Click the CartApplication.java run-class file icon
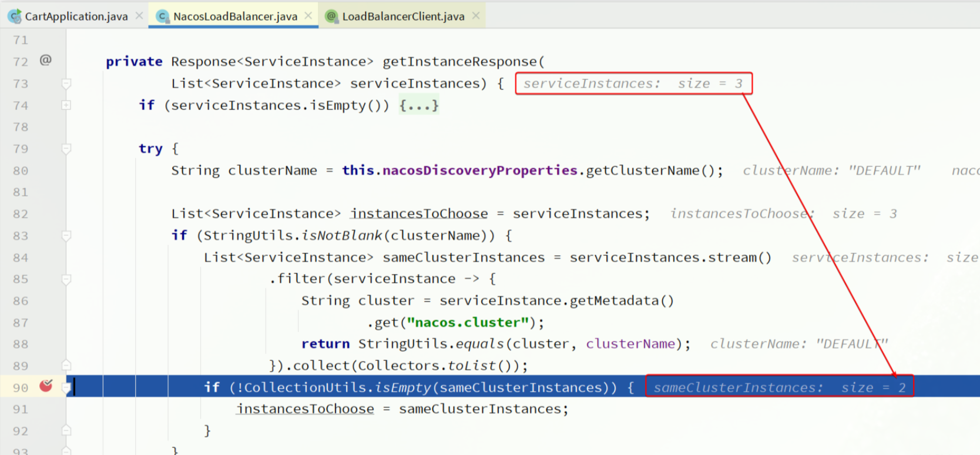Image resolution: width=980 pixels, height=455 pixels. tap(15, 16)
